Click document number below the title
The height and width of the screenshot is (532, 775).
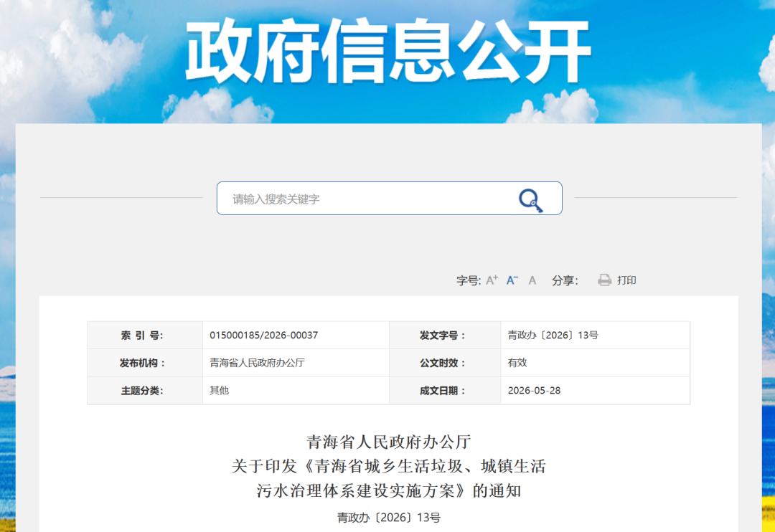[388, 517]
